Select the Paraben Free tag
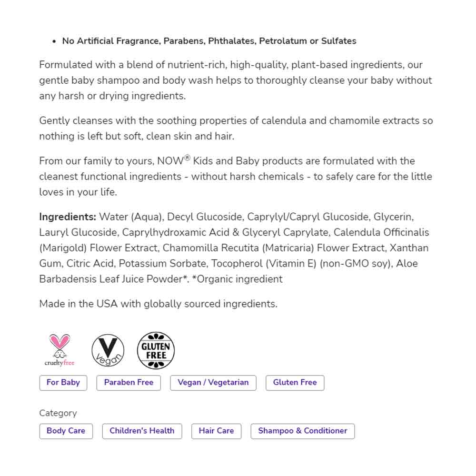 pyautogui.click(x=129, y=383)
